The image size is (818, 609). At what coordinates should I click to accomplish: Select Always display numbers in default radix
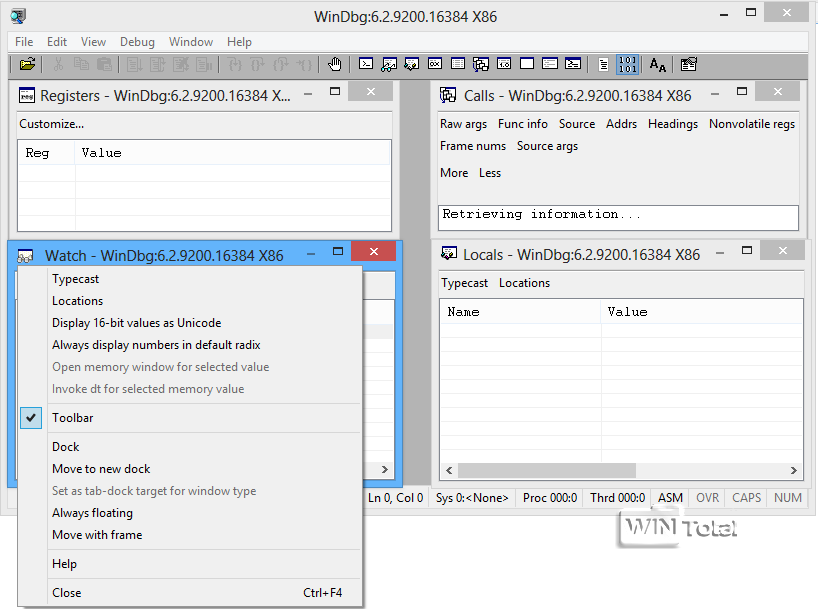189,344
